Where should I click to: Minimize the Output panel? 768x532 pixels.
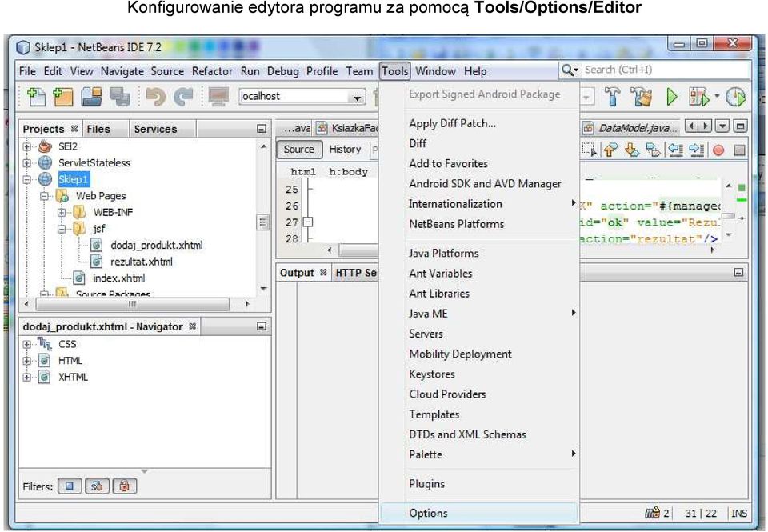(x=738, y=272)
